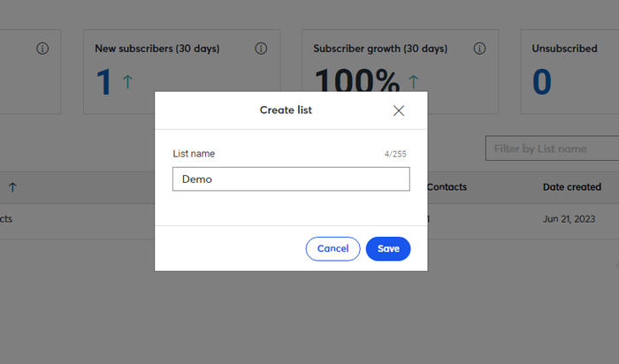
Task: Click the info icon on Subscriber growth card
Action: tap(479, 49)
